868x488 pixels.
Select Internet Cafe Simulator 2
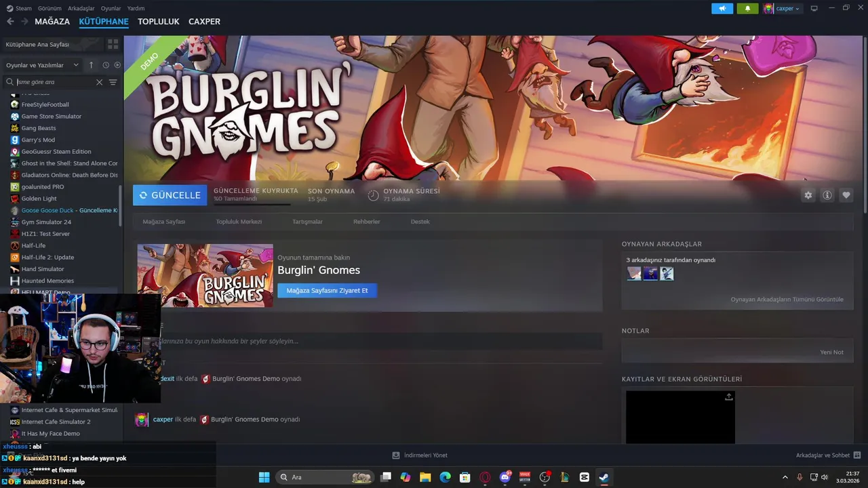coord(56,422)
